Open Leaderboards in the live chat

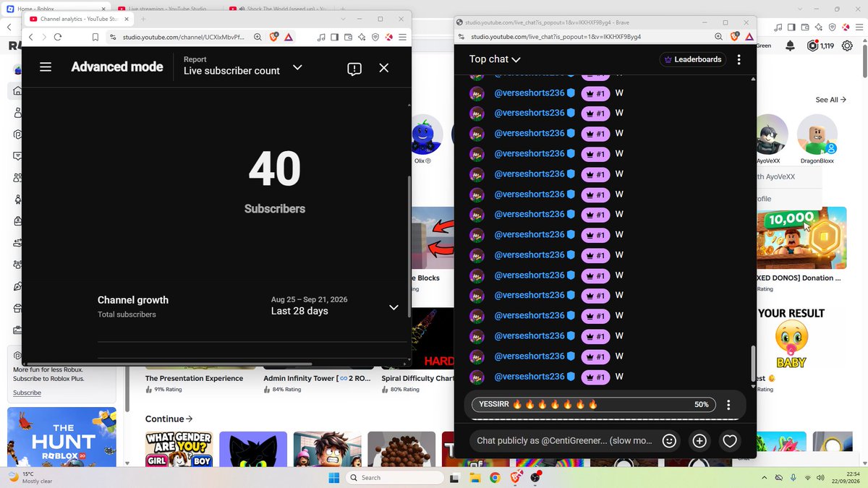point(692,59)
